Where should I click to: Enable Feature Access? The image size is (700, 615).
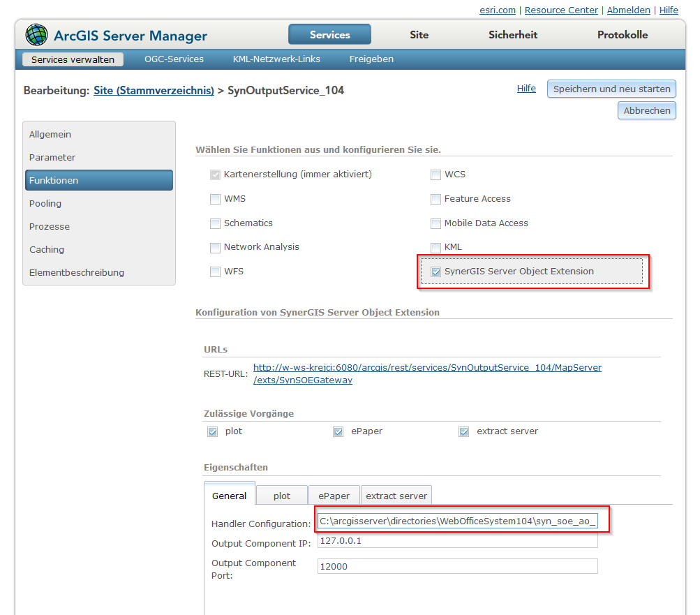coord(435,199)
